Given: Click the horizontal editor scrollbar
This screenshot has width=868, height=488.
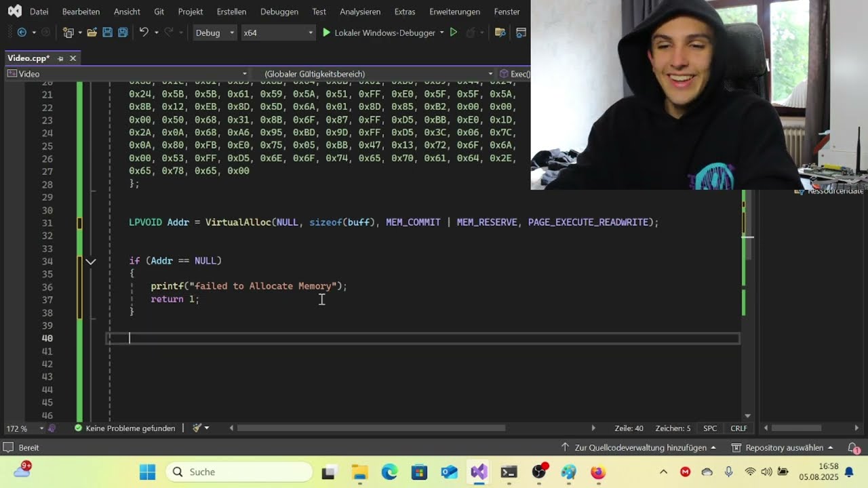Looking at the screenshot, I should pos(371,428).
